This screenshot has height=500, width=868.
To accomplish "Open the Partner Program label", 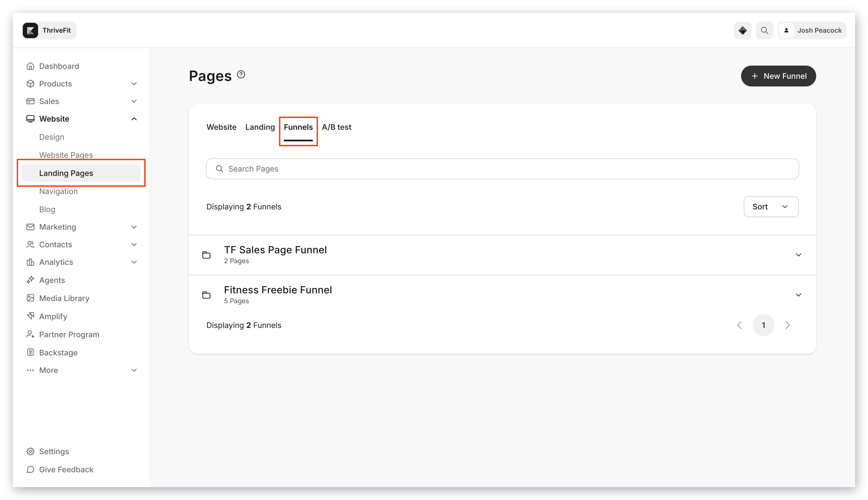I will point(69,334).
